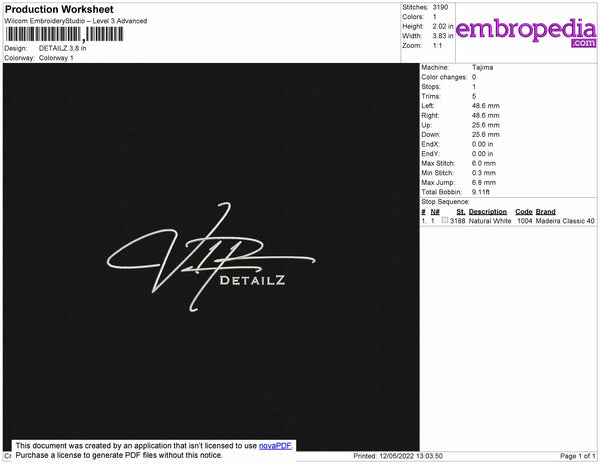The image size is (600, 464).
Task: Select the Total Bobbin value 9.11ft
Action: click(x=481, y=192)
